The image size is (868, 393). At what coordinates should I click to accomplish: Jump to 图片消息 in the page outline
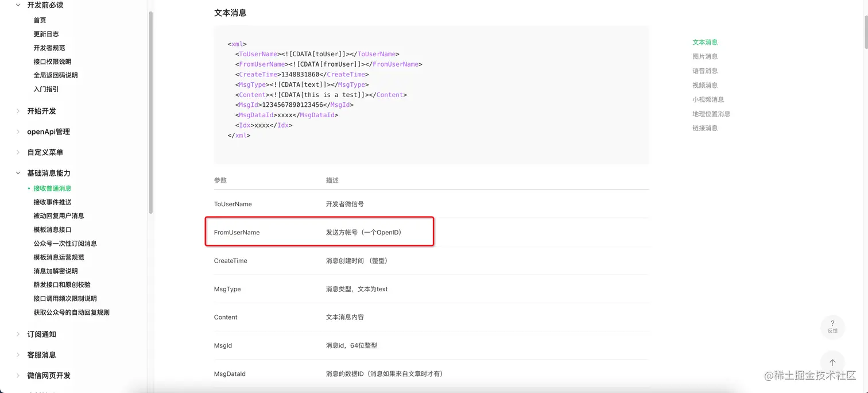pos(705,56)
